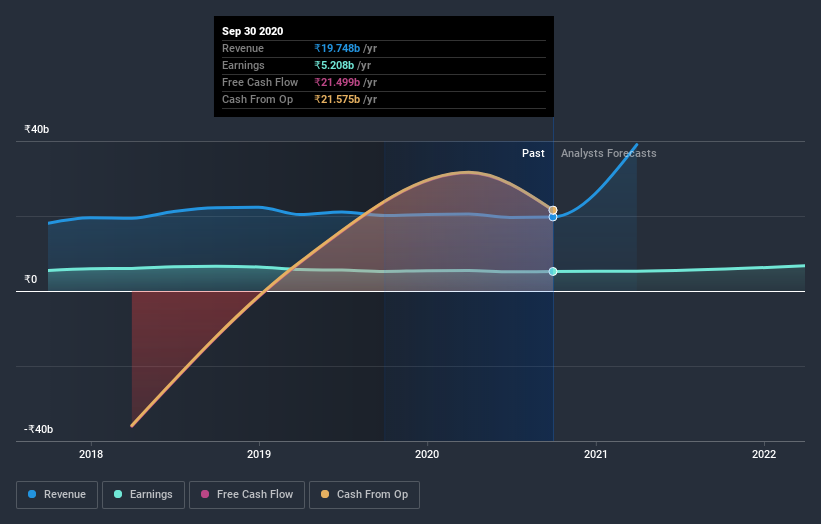The height and width of the screenshot is (524, 821).
Task: Click the -₹40b y-axis label
Action: point(38,429)
